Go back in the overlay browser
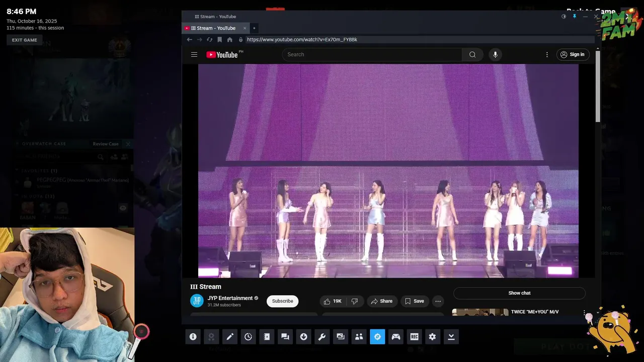 (x=190, y=40)
